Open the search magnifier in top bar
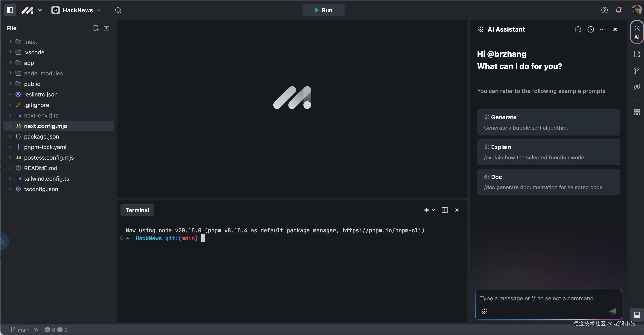This screenshot has width=644, height=335. point(118,10)
